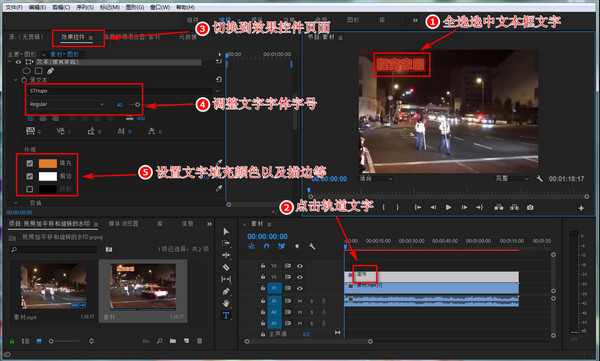
Task: Click the New Item icon in project panel
Action: tap(186, 341)
